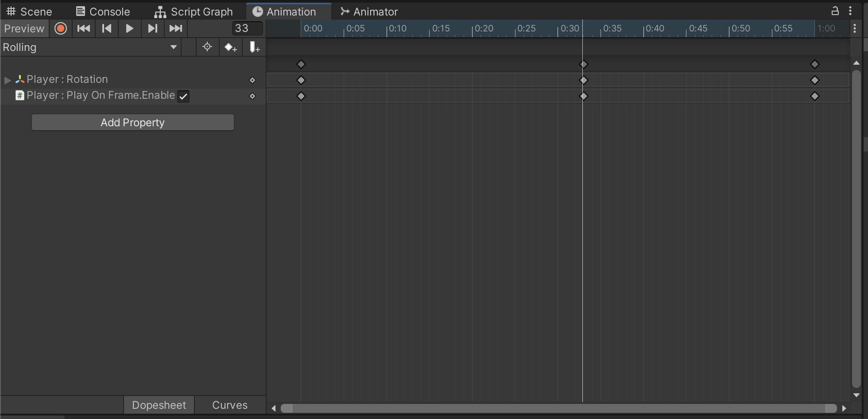The height and width of the screenshot is (419, 868).
Task: Click the filter by selection icon
Action: pos(207,47)
